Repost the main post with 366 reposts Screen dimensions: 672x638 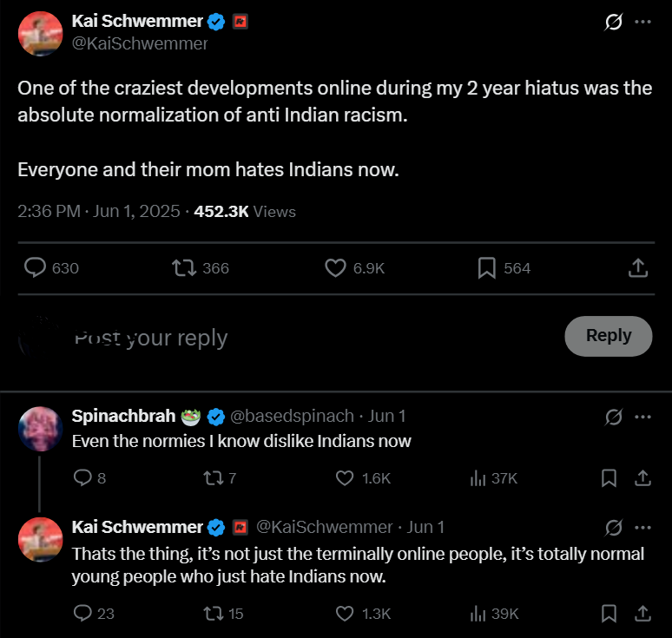tap(185, 268)
